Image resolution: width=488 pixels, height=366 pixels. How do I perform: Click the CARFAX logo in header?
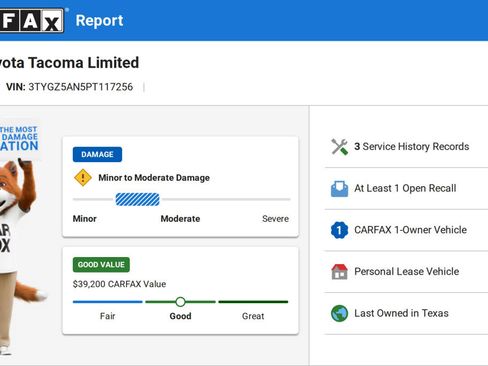pyautogui.click(x=32, y=21)
